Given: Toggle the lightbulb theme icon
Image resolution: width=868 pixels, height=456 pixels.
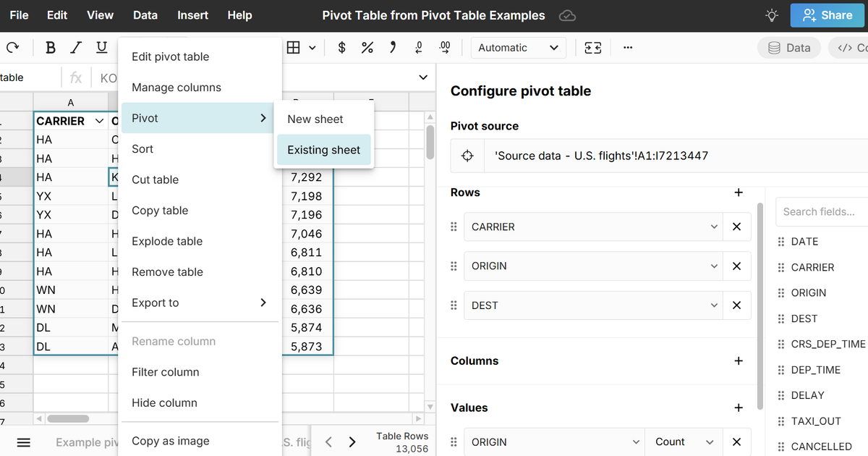Looking at the screenshot, I should [773, 15].
